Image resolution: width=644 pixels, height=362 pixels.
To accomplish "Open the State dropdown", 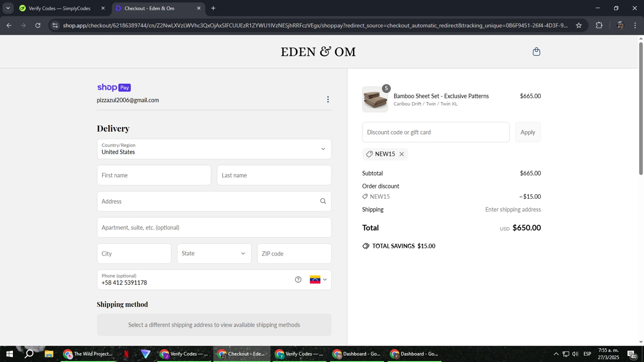I will pos(214,253).
